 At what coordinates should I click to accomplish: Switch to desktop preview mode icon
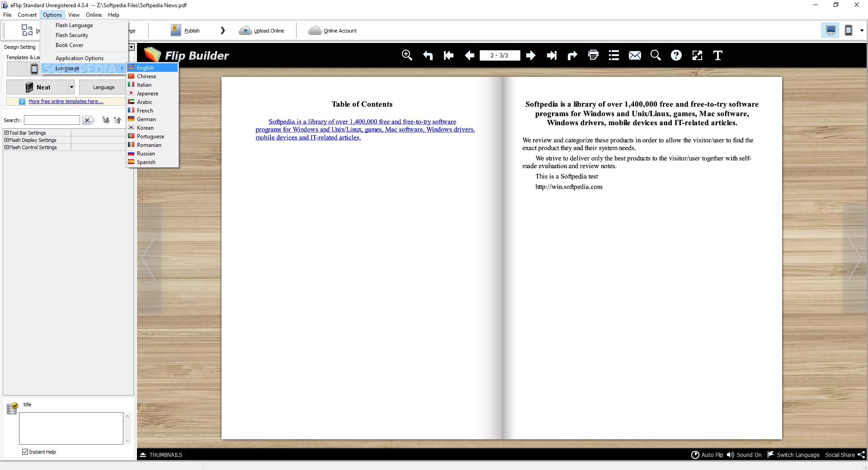pos(830,30)
